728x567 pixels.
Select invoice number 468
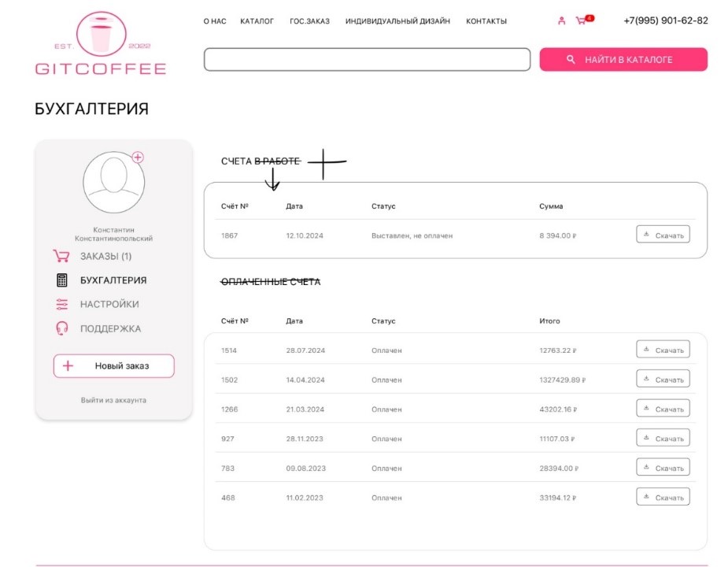coord(228,498)
